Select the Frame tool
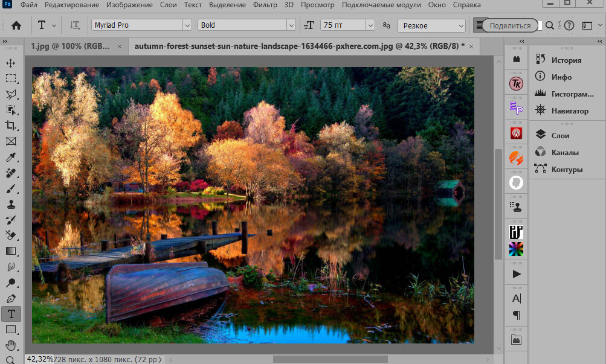The height and width of the screenshot is (364, 606). 11,141
